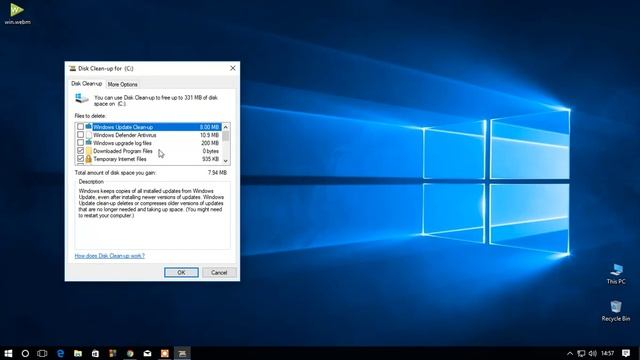Select the Downloaded Program Files row

(148, 151)
